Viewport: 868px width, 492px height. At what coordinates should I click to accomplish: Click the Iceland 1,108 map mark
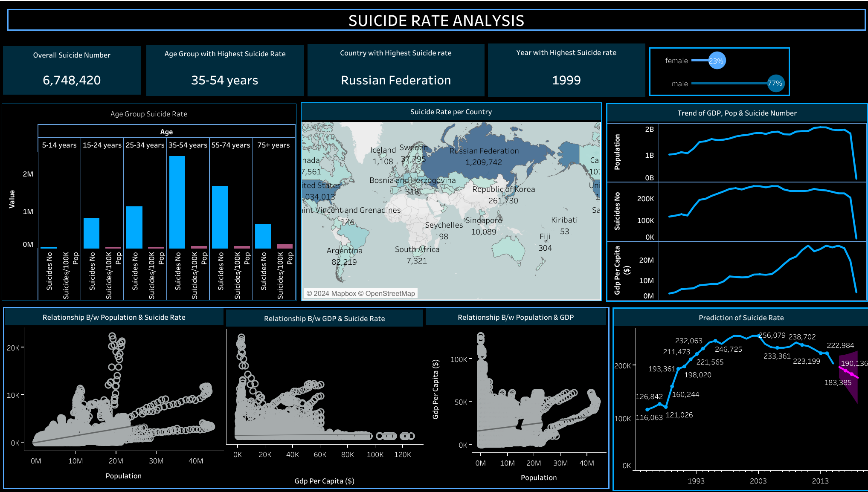coord(382,156)
